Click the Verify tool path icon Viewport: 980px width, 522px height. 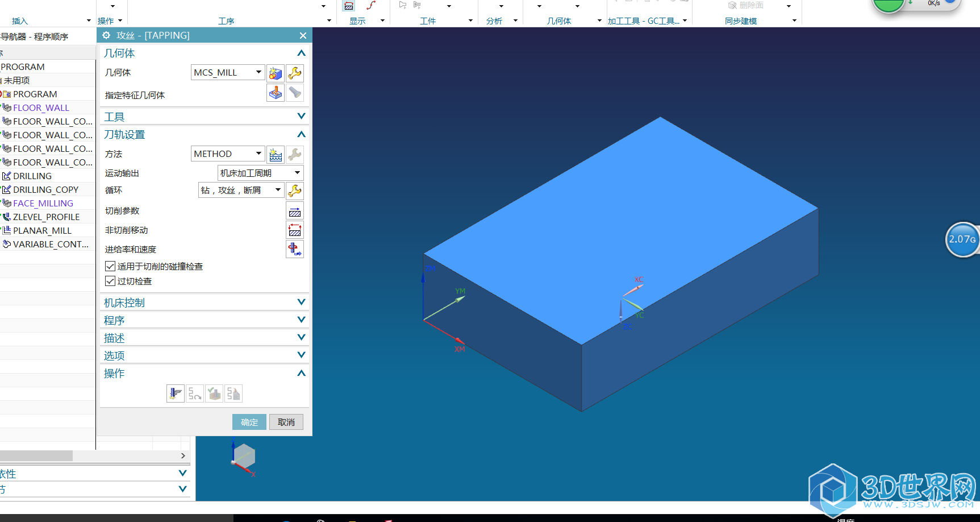pos(214,393)
